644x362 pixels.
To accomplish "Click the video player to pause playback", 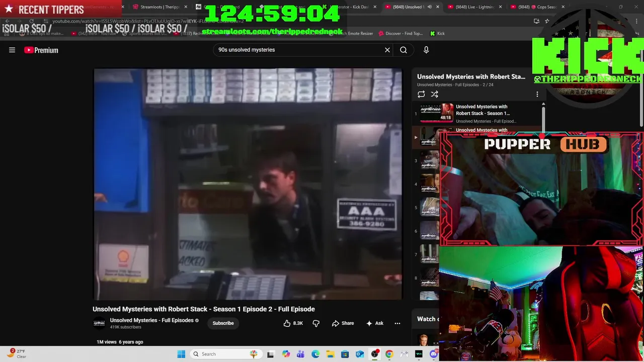I will (248, 185).
